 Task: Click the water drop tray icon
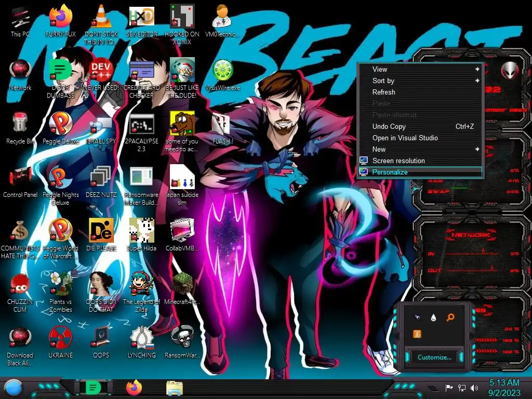[433, 317]
